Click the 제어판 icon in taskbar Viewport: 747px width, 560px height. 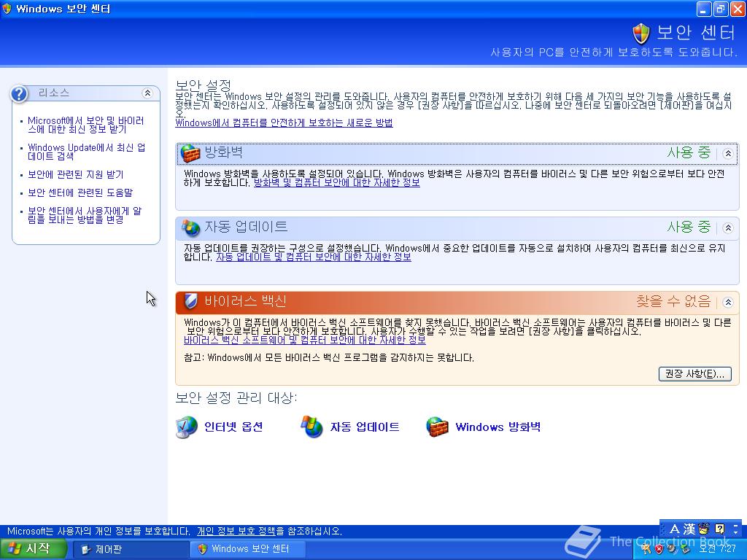[x=86, y=549]
